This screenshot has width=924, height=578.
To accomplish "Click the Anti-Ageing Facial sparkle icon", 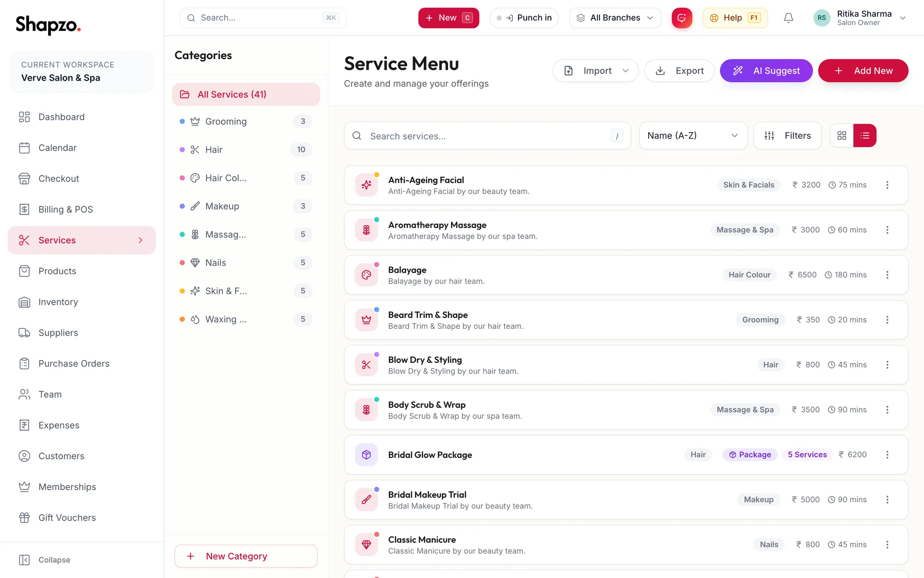I will pyautogui.click(x=366, y=185).
